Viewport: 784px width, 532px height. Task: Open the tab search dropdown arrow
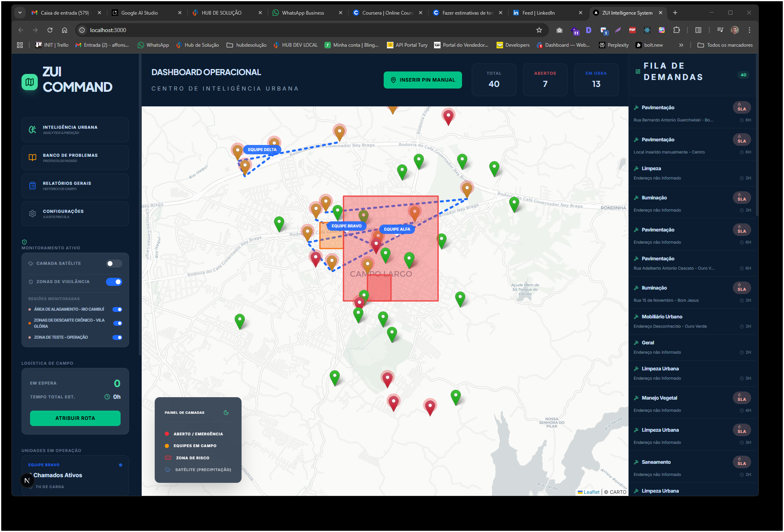tap(20, 13)
